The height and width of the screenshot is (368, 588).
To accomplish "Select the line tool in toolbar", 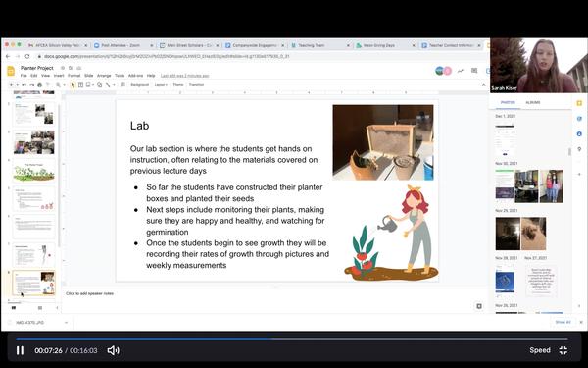I will 108,85.
